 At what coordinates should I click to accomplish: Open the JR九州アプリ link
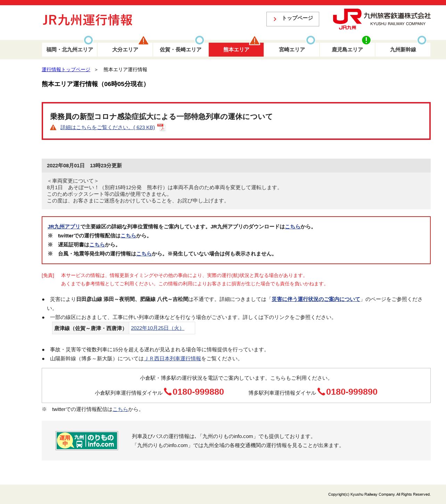coord(64,227)
